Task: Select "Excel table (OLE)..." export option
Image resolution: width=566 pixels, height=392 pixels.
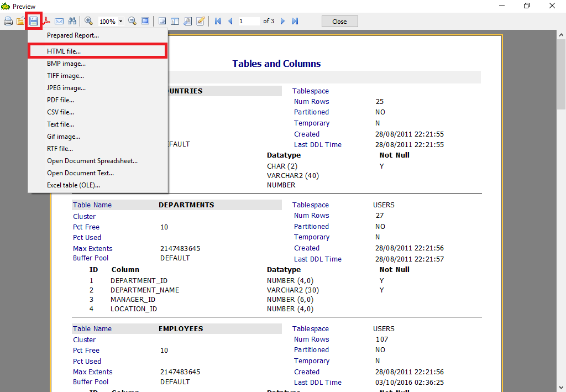Action: coord(73,185)
